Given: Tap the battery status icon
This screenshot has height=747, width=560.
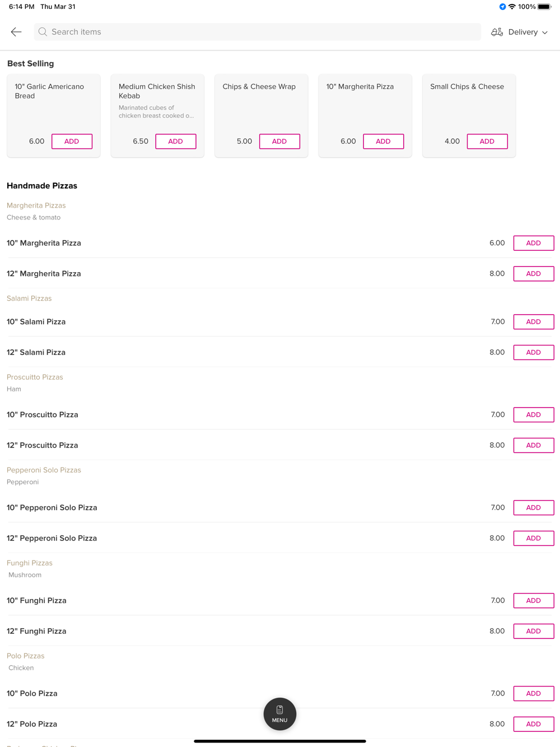Looking at the screenshot, I should [544, 7].
